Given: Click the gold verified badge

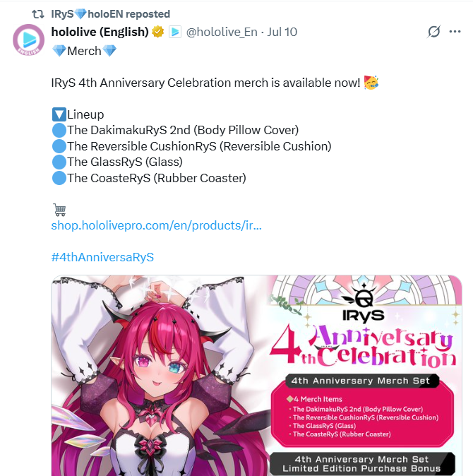Looking at the screenshot, I should (x=157, y=32).
